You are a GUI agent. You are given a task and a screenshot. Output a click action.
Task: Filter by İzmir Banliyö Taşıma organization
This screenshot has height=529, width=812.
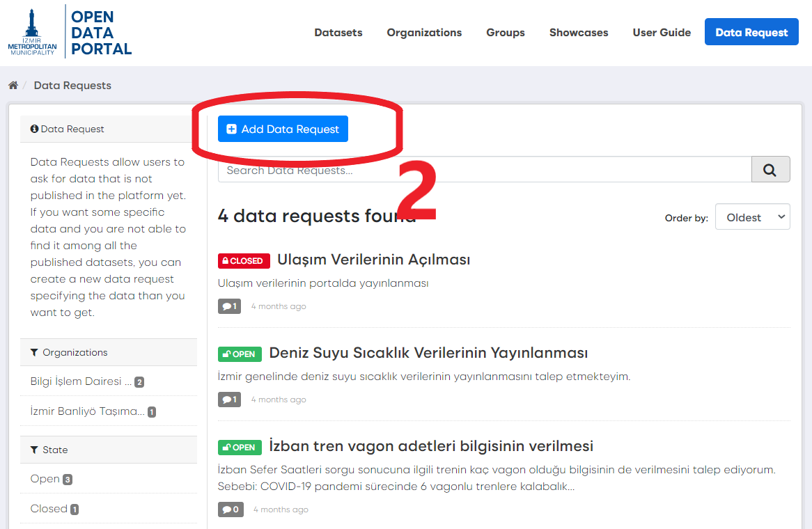[87, 411]
